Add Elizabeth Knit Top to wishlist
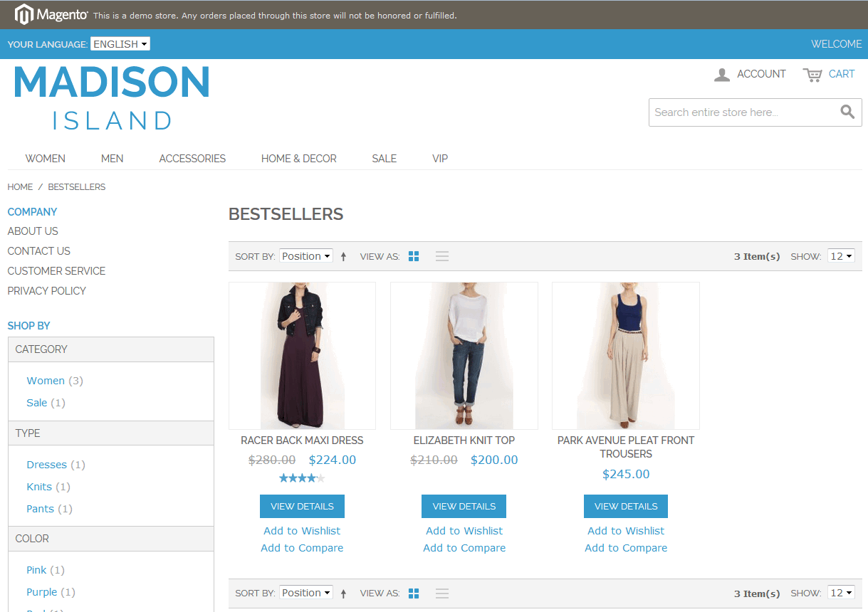The height and width of the screenshot is (612, 868). pos(464,531)
